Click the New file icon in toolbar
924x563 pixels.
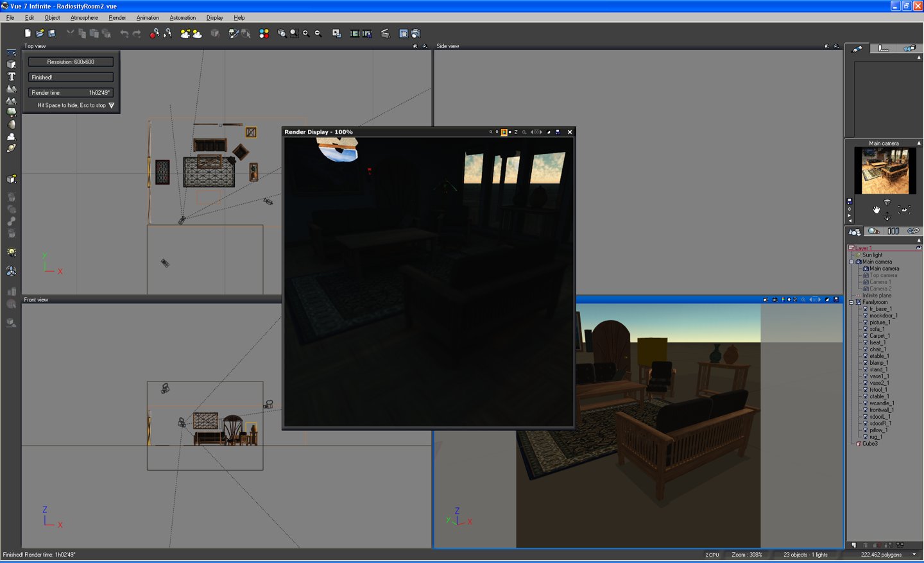[28, 33]
